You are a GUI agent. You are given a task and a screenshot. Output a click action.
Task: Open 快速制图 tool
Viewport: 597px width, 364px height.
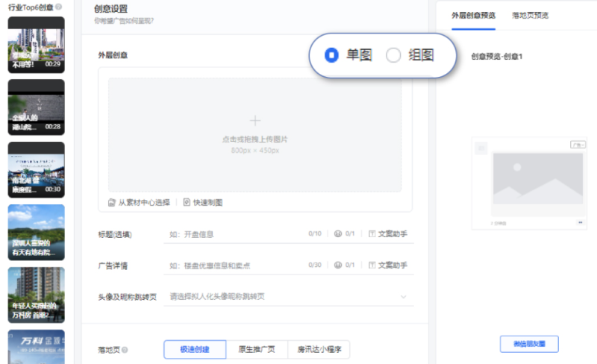[207, 203]
